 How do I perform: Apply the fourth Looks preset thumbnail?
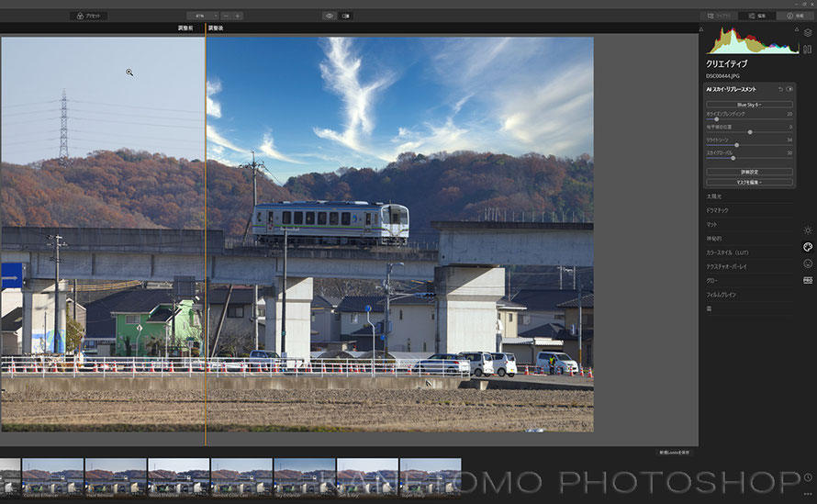179,476
